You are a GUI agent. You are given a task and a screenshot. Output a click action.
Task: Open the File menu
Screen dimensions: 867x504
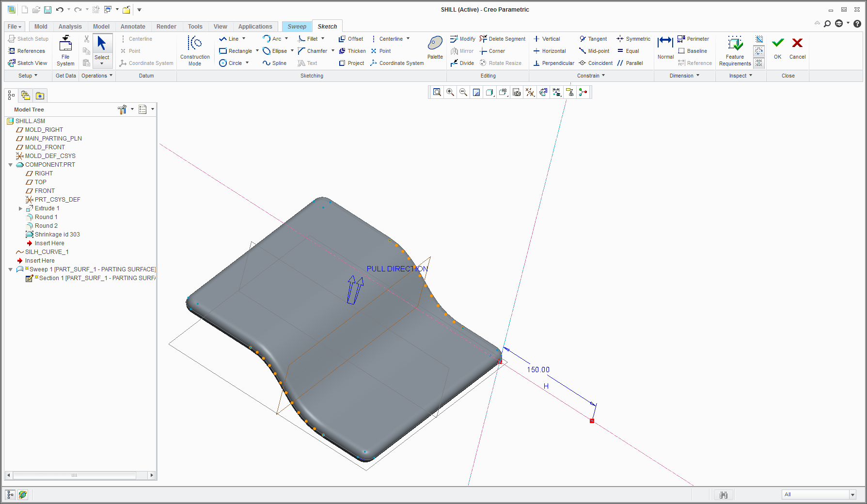pos(14,27)
